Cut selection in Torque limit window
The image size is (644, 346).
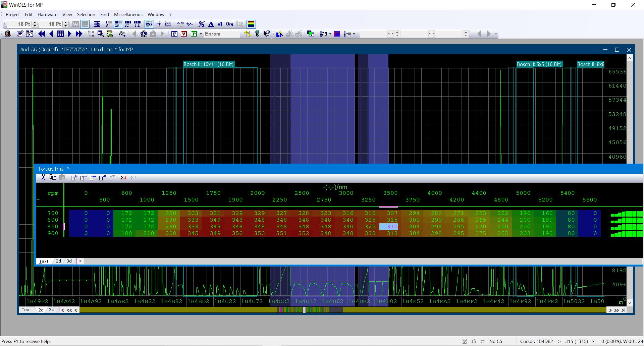click(x=43, y=177)
